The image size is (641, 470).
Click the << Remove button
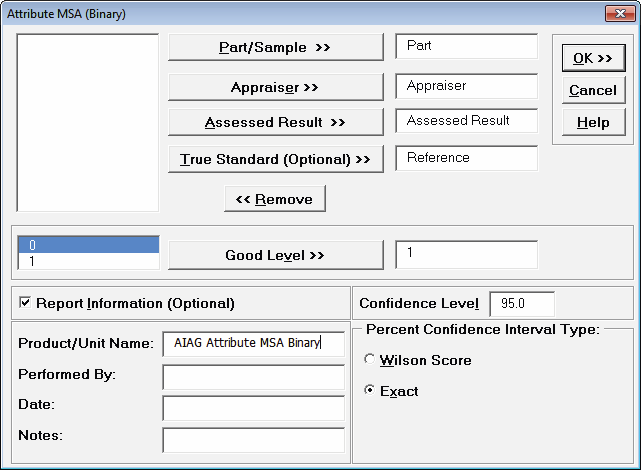click(275, 199)
